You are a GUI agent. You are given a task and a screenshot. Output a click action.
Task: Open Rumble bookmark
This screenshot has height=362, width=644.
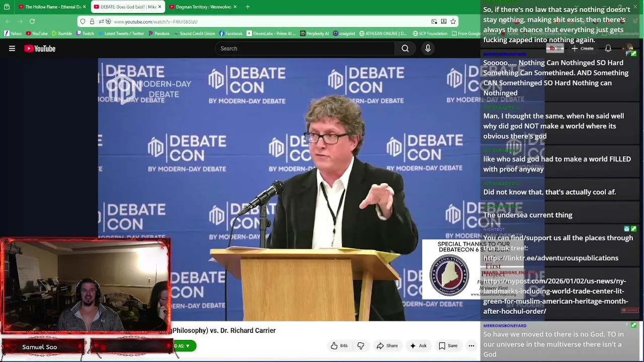61,34
